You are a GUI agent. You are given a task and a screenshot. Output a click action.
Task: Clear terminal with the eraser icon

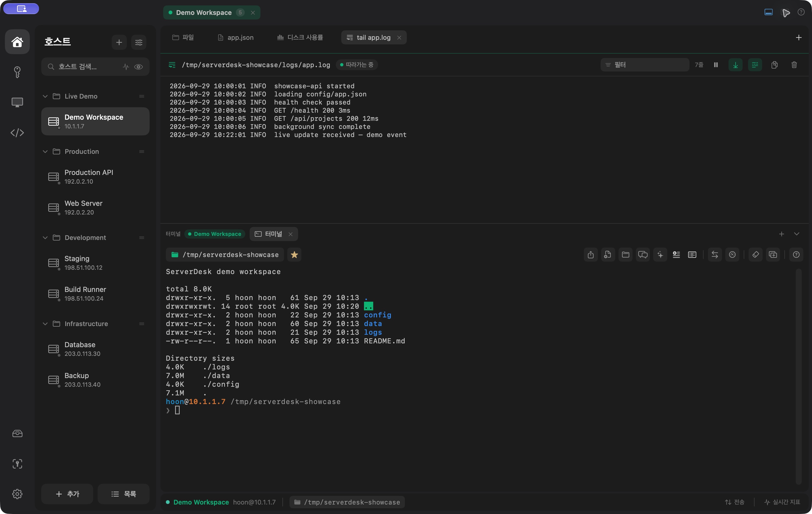click(x=756, y=255)
